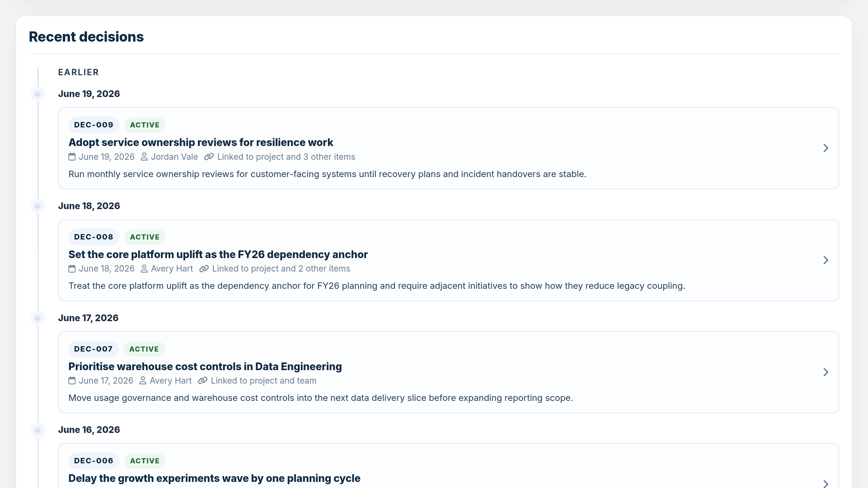Click the ACTIVE status badge on DEC-009
868x488 pixels.
pos(145,125)
